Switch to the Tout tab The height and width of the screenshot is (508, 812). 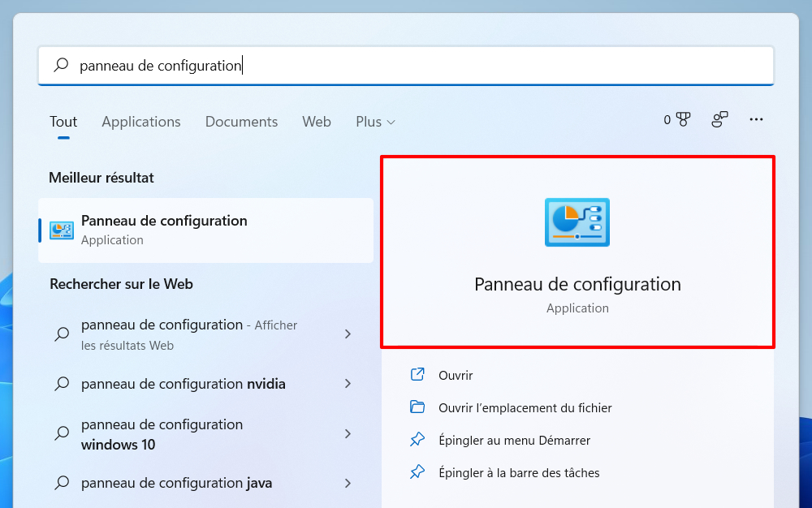click(x=63, y=122)
